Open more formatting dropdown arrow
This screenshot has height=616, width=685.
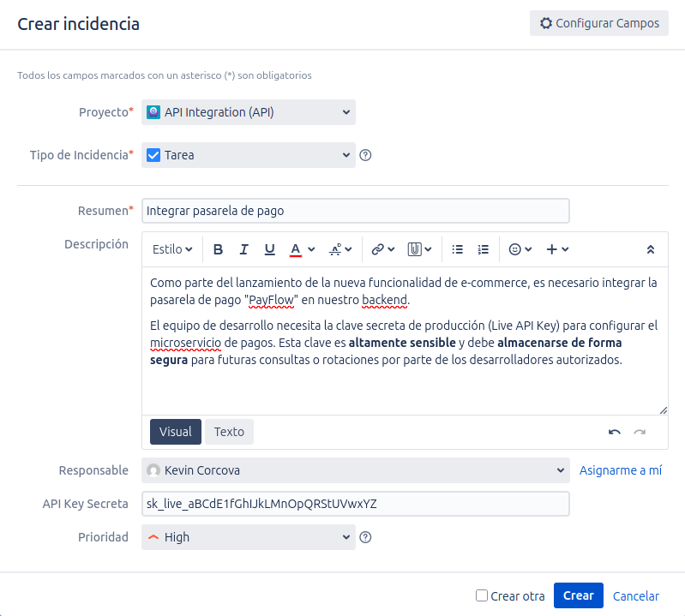pos(348,249)
